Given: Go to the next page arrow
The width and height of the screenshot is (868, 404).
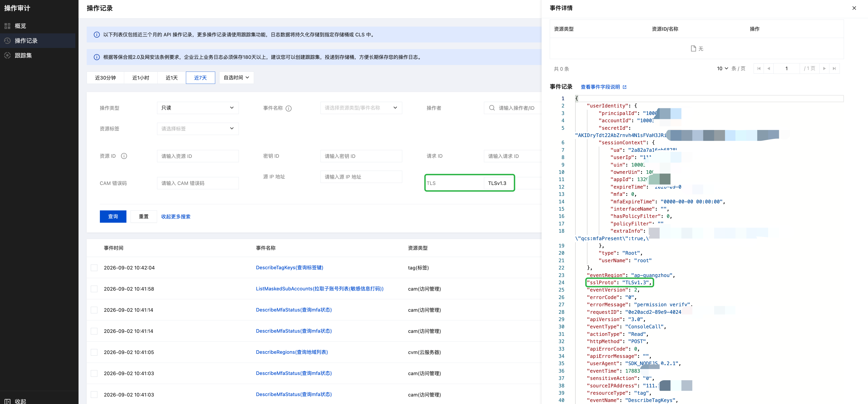Looking at the screenshot, I should (825, 68).
